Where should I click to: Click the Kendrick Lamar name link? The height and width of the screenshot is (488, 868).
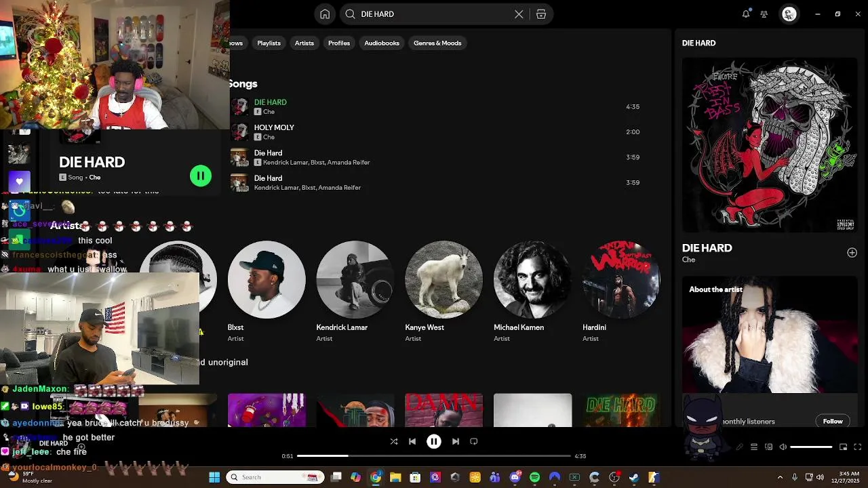[342, 327]
